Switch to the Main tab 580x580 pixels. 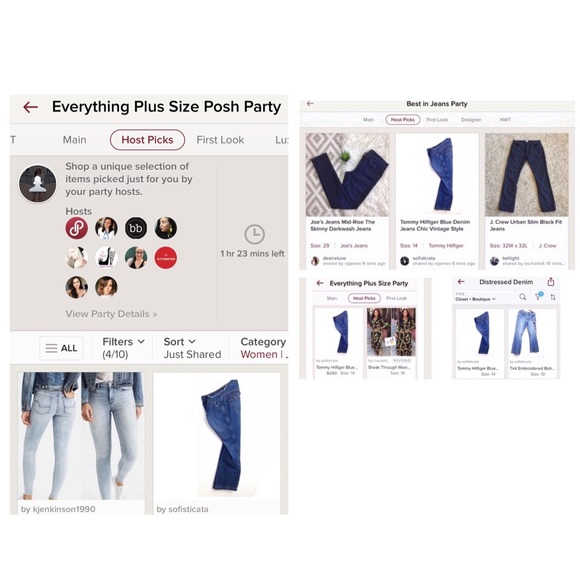point(74,140)
